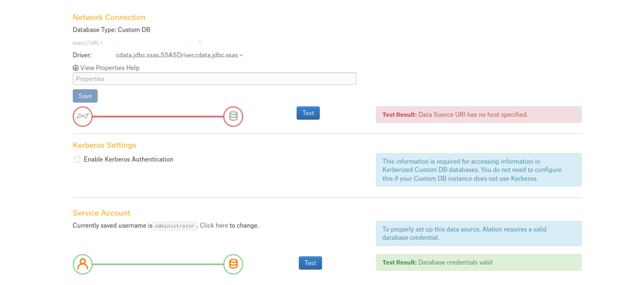This screenshot has height=285, width=644.
Task: Click the ssas://URL connection string field
Action: click(137, 43)
